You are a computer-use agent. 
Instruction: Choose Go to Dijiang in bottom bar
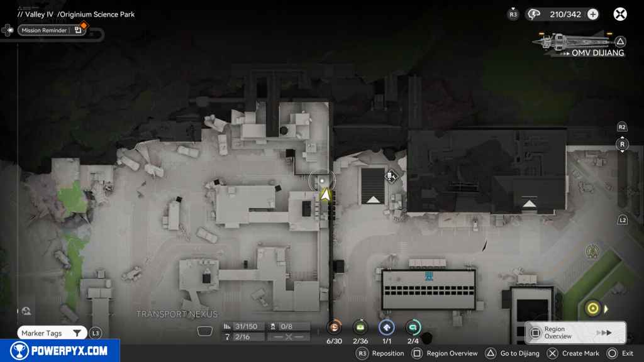[x=516, y=353]
